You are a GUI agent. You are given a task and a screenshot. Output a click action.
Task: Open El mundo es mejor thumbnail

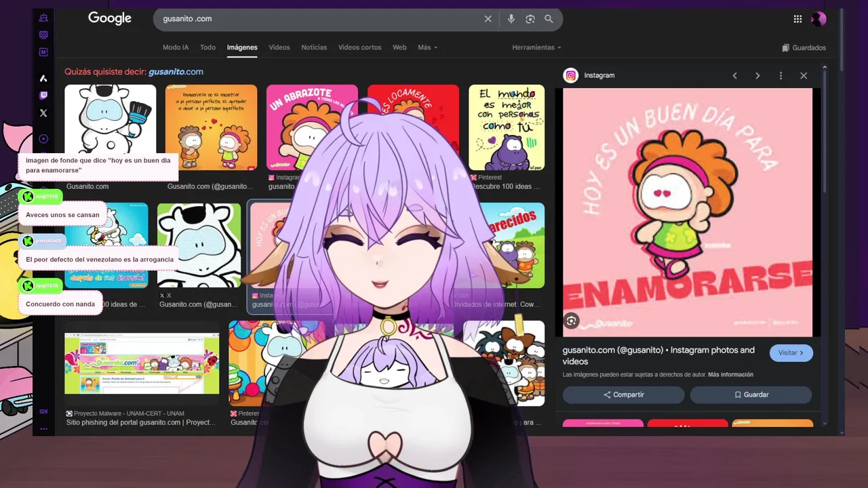[507, 127]
